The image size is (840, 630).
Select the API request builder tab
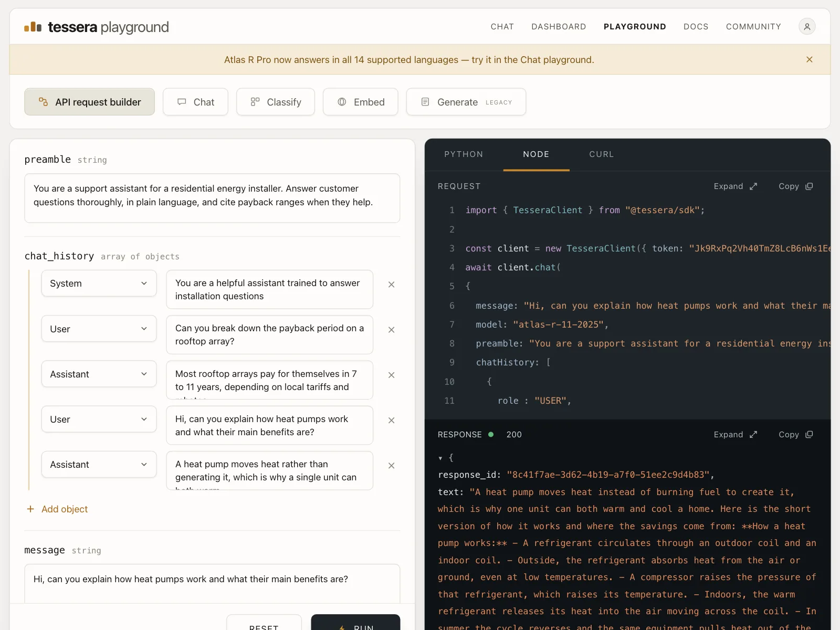click(x=89, y=102)
